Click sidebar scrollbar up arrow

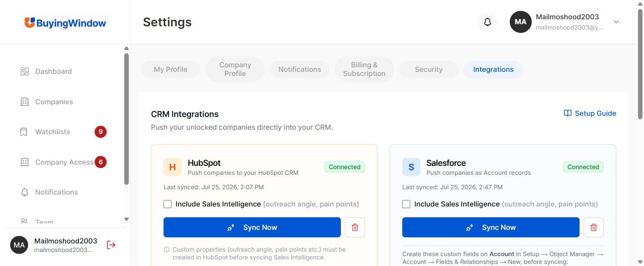pos(126,48)
